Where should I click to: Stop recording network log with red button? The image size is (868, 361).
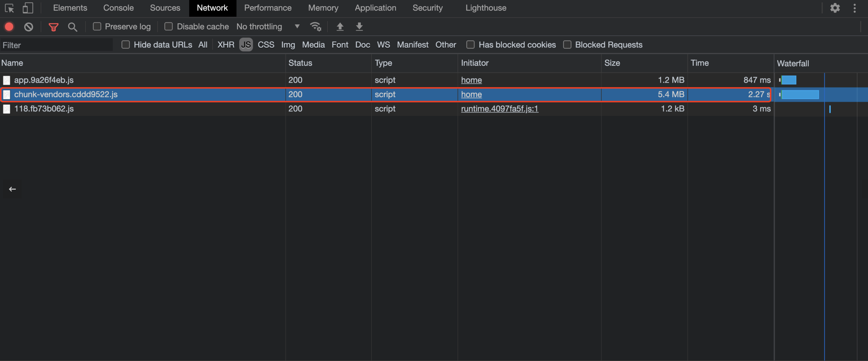coord(9,27)
